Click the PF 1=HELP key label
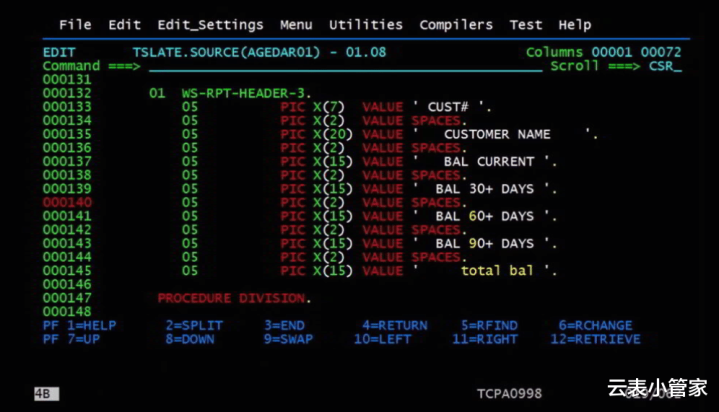Viewport: 719px width, 412px height. (x=79, y=325)
